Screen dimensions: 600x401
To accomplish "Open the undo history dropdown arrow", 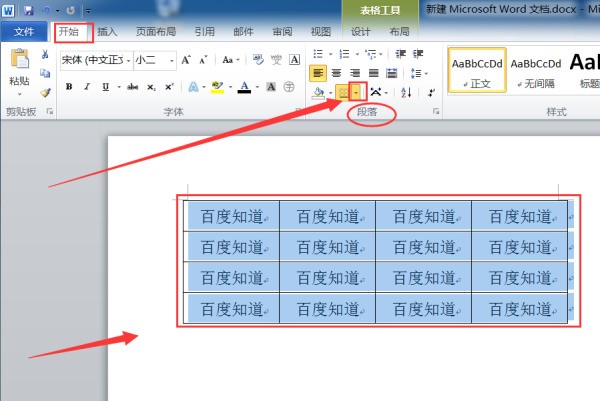I will [x=57, y=11].
